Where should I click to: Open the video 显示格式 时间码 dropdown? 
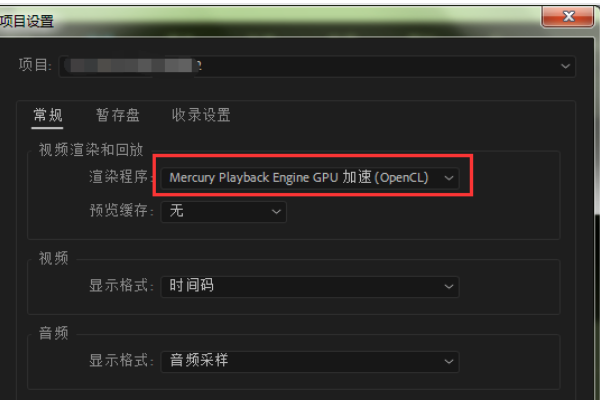[310, 286]
